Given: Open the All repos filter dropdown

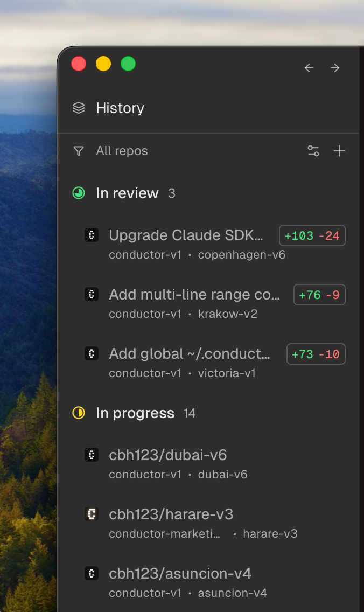Looking at the screenshot, I should pos(122,151).
